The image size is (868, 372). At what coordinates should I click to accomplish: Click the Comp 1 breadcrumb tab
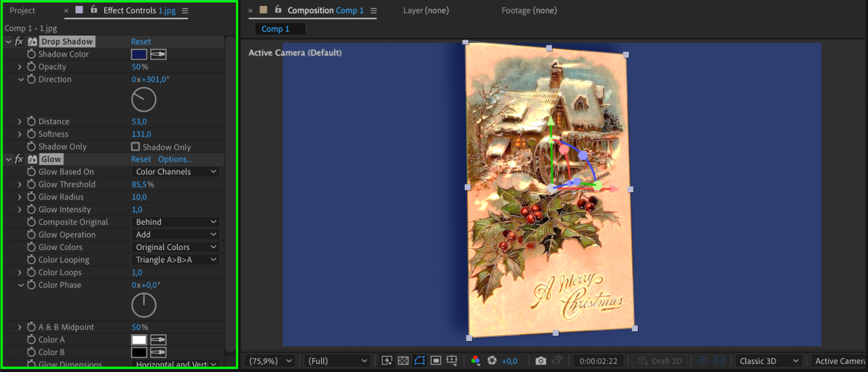click(280, 29)
